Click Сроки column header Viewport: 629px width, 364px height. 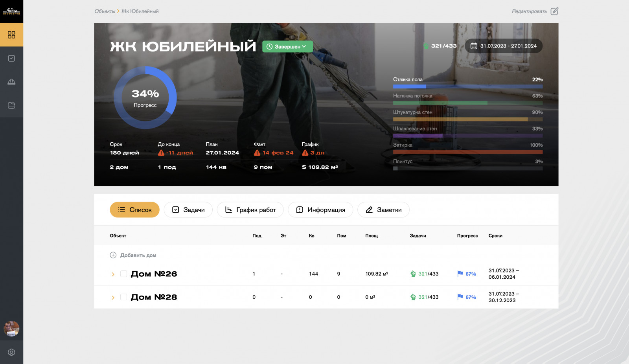coord(495,235)
